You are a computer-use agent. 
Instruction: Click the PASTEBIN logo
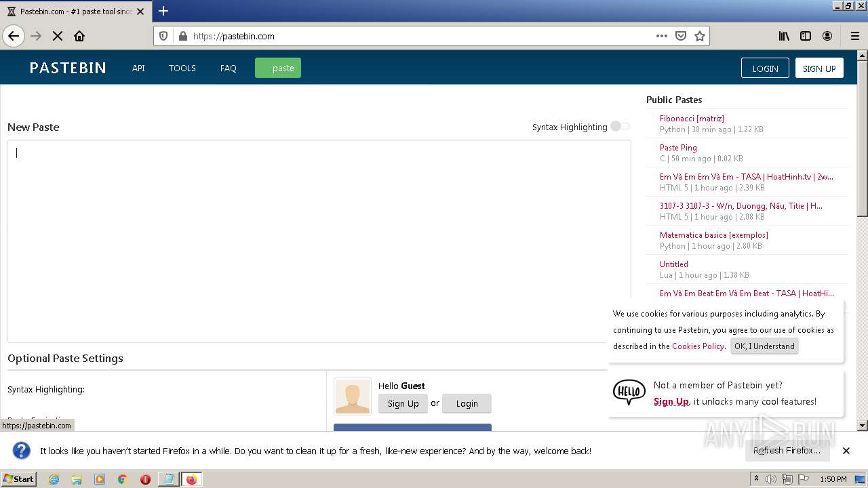tap(68, 68)
